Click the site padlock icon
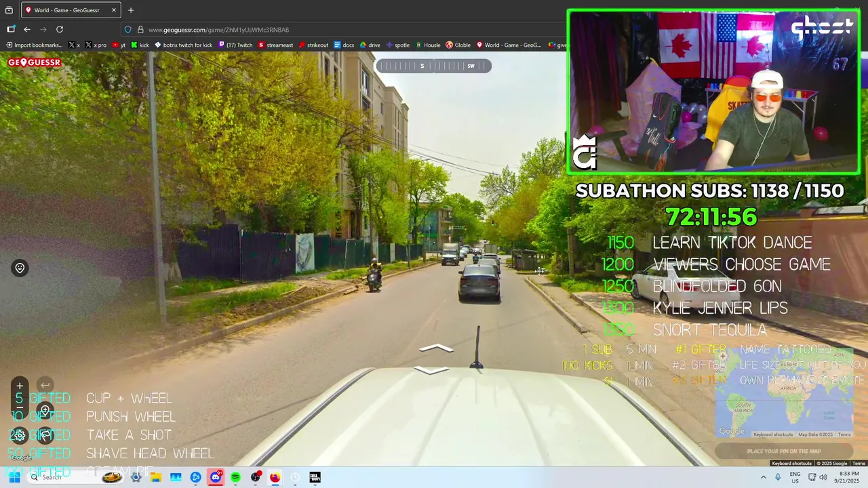868x488 pixels. click(140, 30)
